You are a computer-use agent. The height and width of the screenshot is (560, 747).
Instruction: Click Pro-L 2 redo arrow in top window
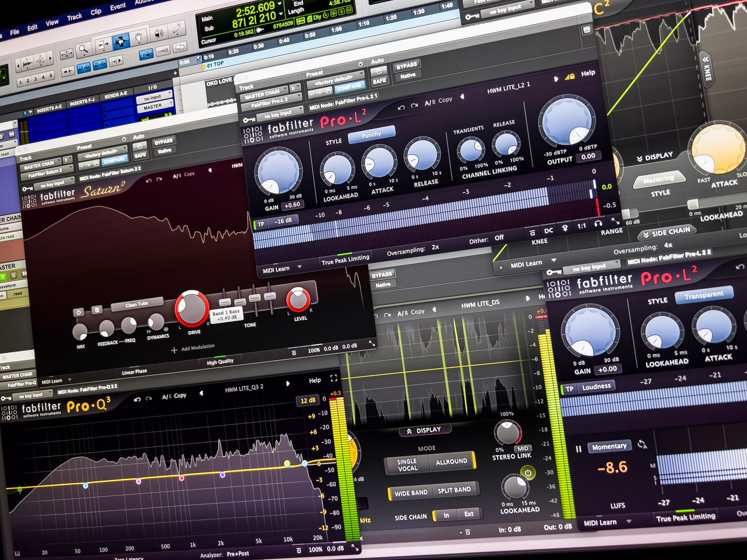[414, 105]
